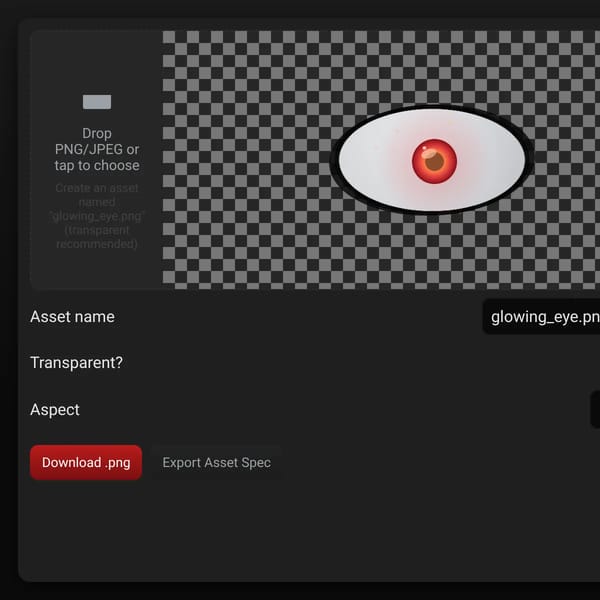The width and height of the screenshot is (600, 600).
Task: Click the pink glow right of the iris
Action: tap(469, 161)
